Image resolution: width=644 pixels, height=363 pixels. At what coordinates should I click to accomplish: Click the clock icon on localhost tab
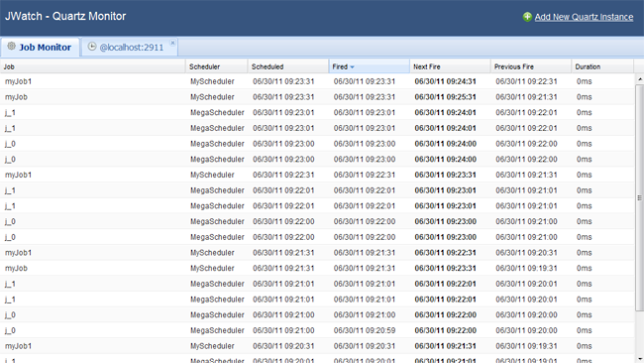[x=92, y=47]
